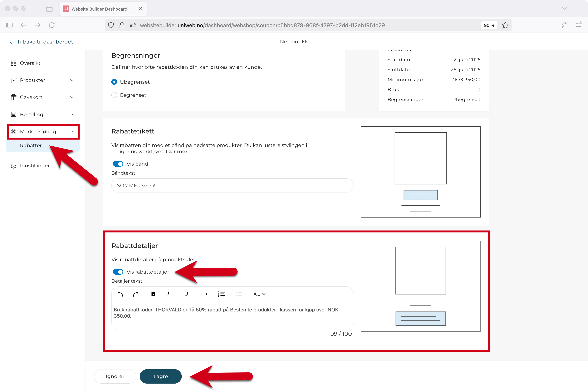
Task: Go forward with browser forward arrow
Action: (37, 25)
